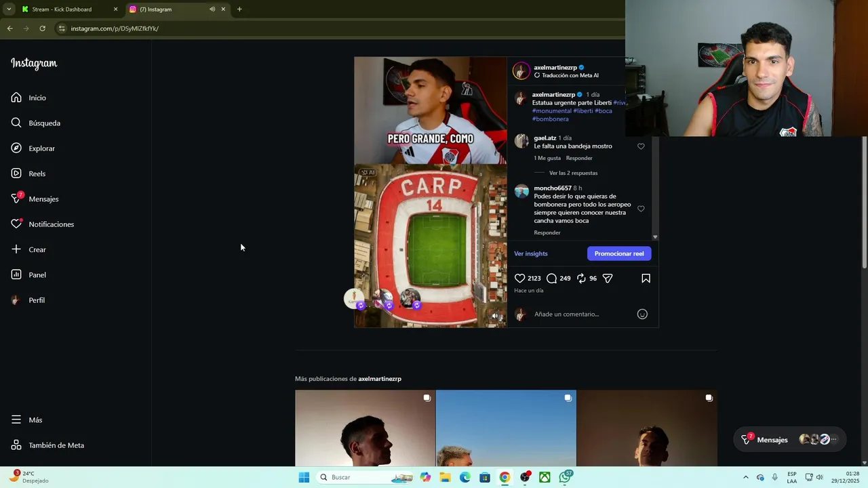Open Notificaciones from the sidebar

[x=43, y=224]
